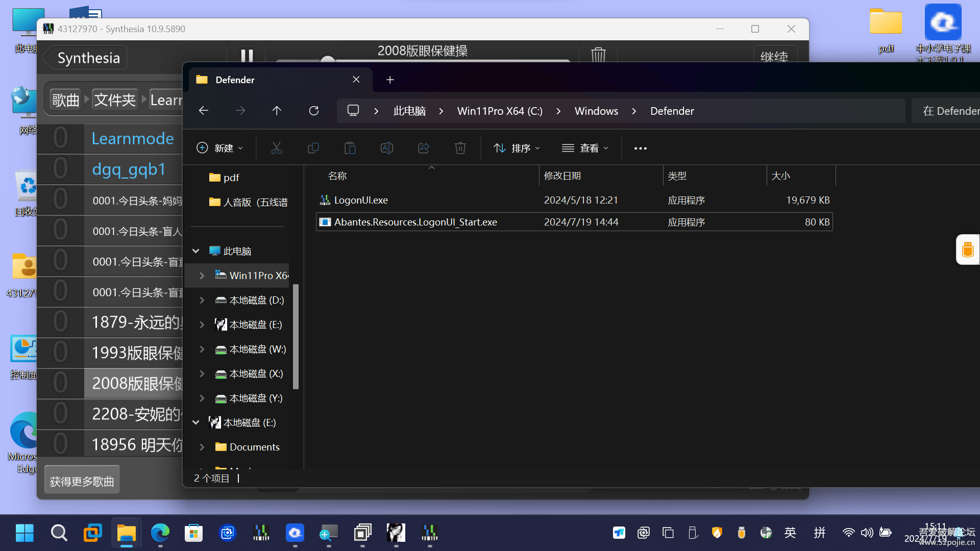The image size is (980, 551).
Task: Expand 本地磁盘 (D:) in navigation tree
Action: (202, 300)
